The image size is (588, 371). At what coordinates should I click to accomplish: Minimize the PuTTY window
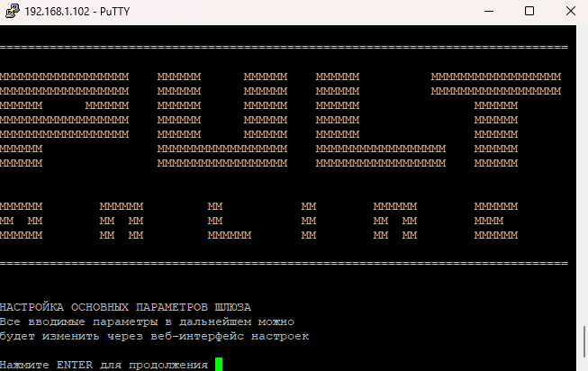(x=486, y=12)
